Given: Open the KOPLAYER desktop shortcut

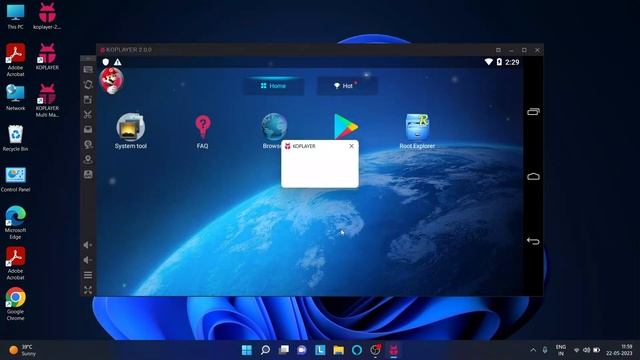Looking at the screenshot, I should (x=47, y=57).
